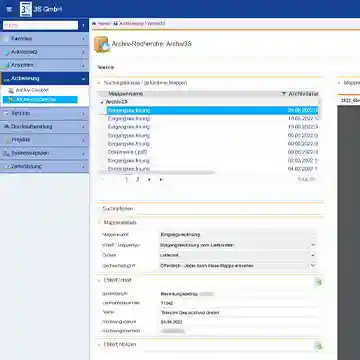Go to results page 1
The image size is (360, 360).
126,179
